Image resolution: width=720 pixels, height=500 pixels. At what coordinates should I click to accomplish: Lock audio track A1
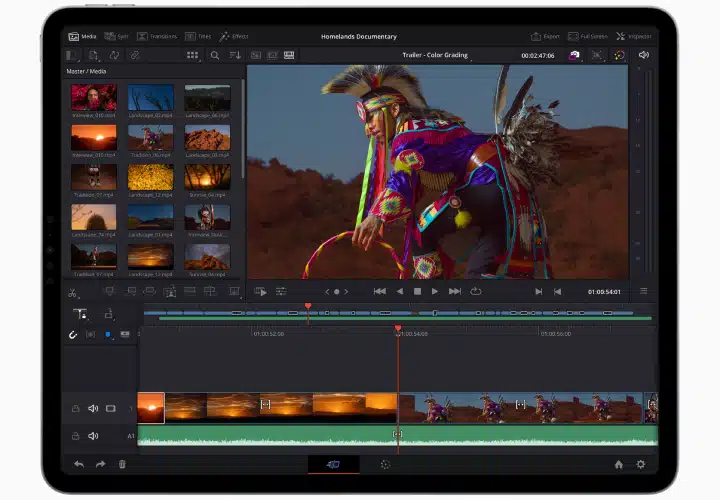point(76,436)
